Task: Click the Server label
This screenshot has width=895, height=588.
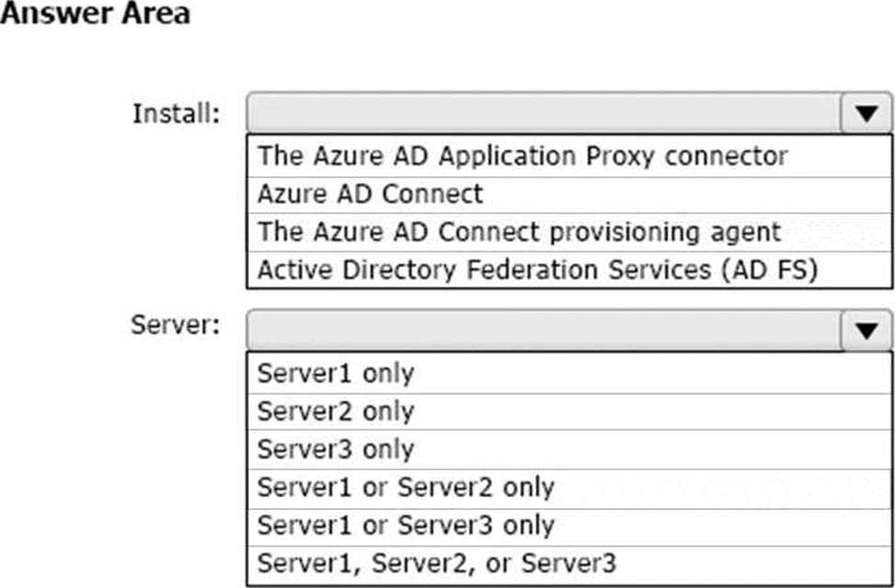Action: [x=176, y=325]
